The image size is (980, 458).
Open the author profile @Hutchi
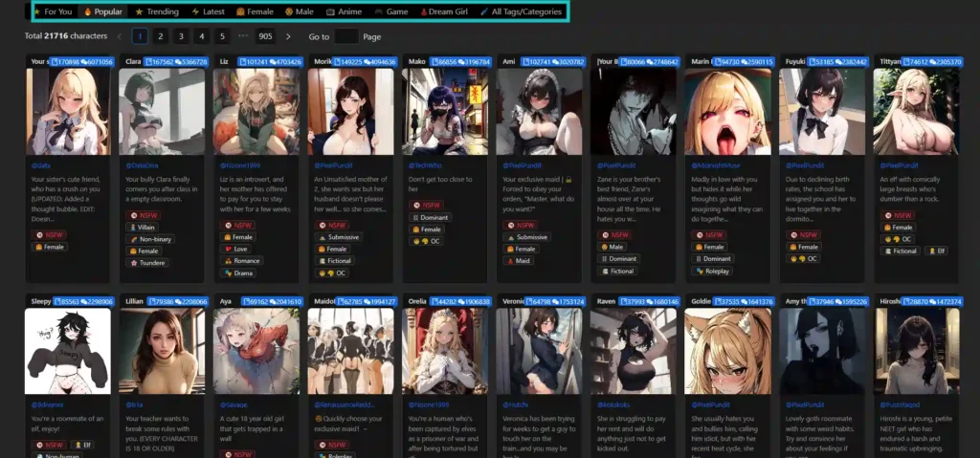click(516, 404)
